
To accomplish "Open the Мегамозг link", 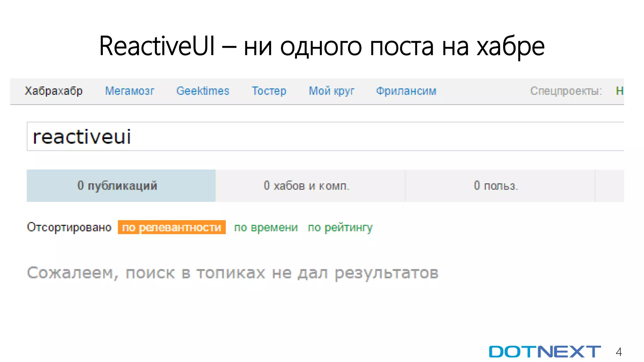I will point(130,91).
